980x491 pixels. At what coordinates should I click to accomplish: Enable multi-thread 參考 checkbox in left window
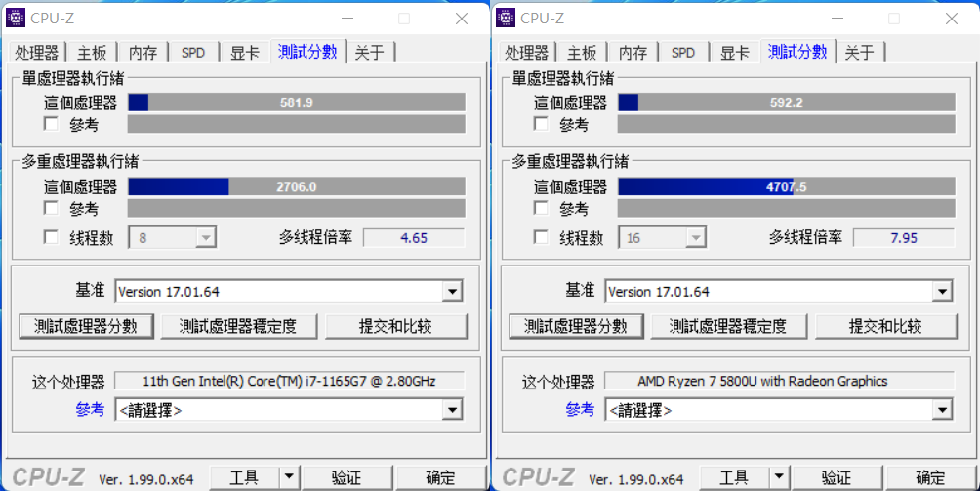[x=52, y=207]
